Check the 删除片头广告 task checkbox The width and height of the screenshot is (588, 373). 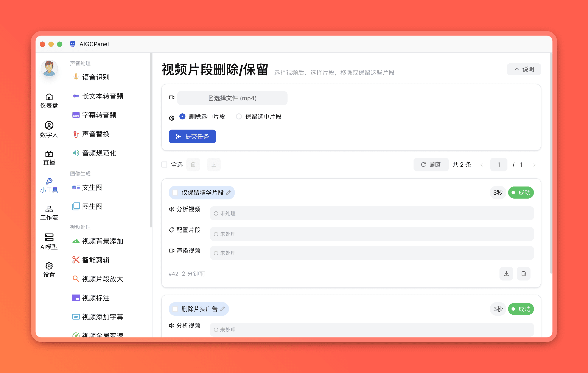[x=175, y=309]
